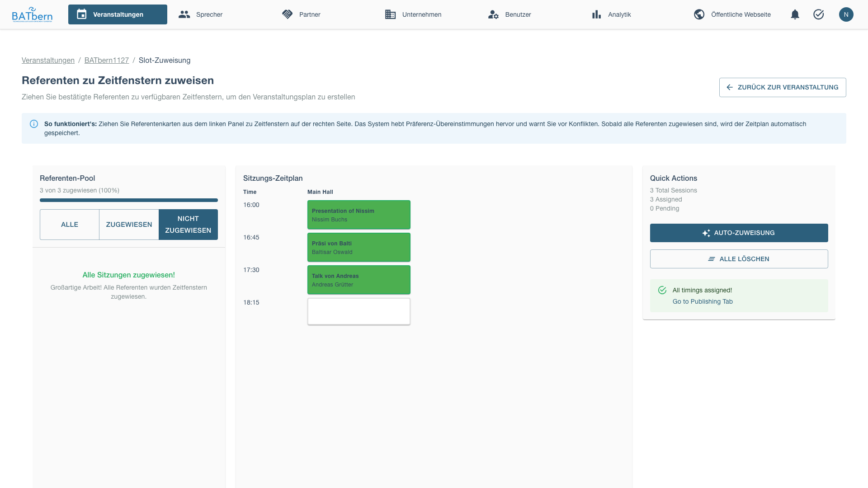Click the empty 18:15 slot
The width and height of the screenshot is (868, 488).
(x=359, y=311)
